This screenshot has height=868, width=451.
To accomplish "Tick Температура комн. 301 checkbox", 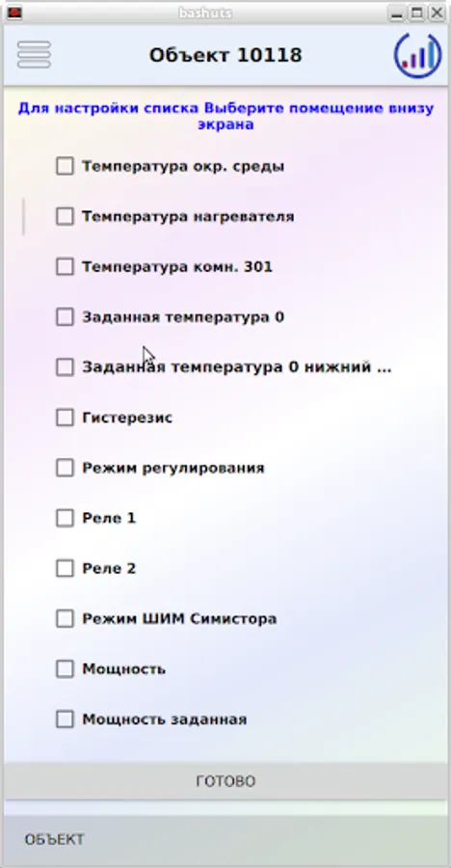I will point(65,267).
